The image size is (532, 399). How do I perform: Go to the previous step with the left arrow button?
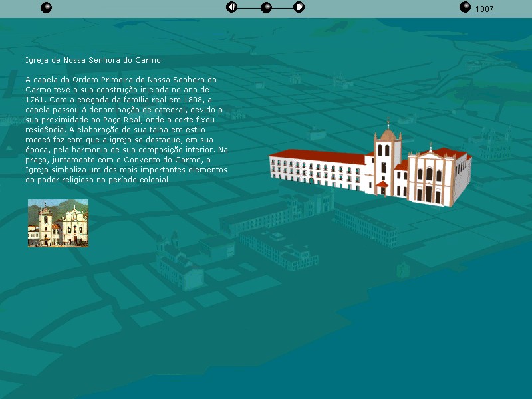coord(231,7)
